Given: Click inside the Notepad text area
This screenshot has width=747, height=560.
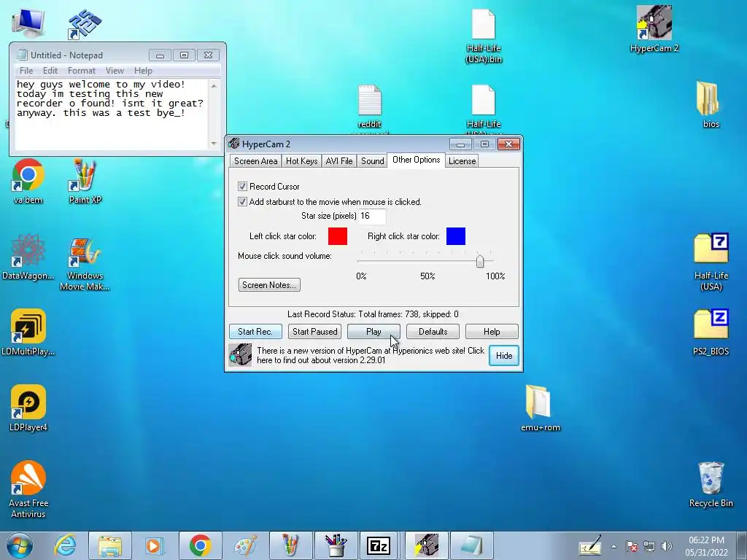Looking at the screenshot, I should pyautogui.click(x=112, y=114).
